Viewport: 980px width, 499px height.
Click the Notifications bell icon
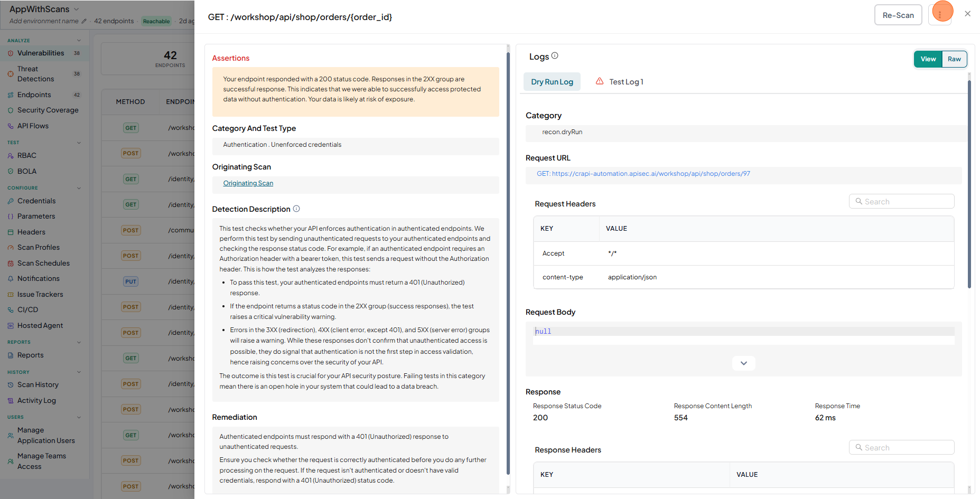click(11, 279)
